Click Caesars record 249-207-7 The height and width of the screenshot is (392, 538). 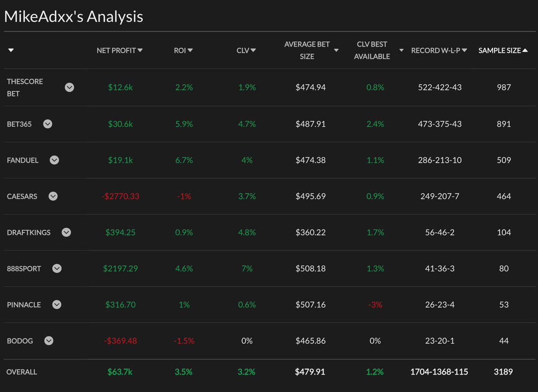click(x=439, y=196)
